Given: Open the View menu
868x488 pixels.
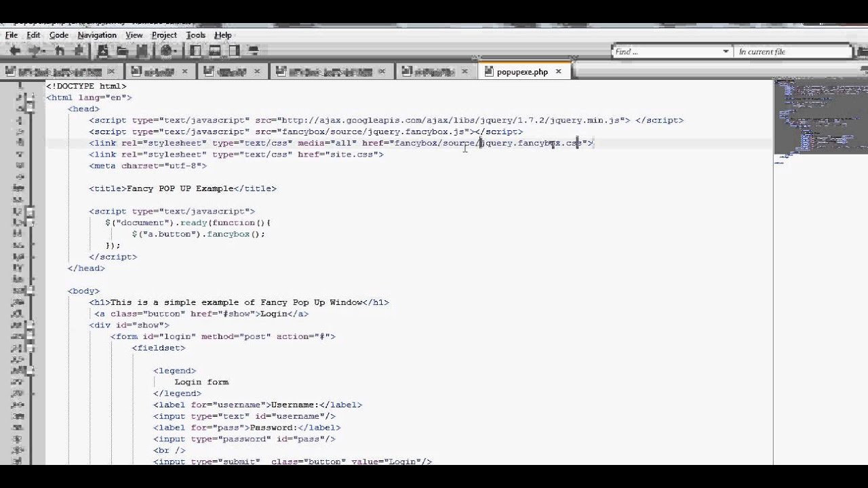Looking at the screenshot, I should click(x=134, y=35).
